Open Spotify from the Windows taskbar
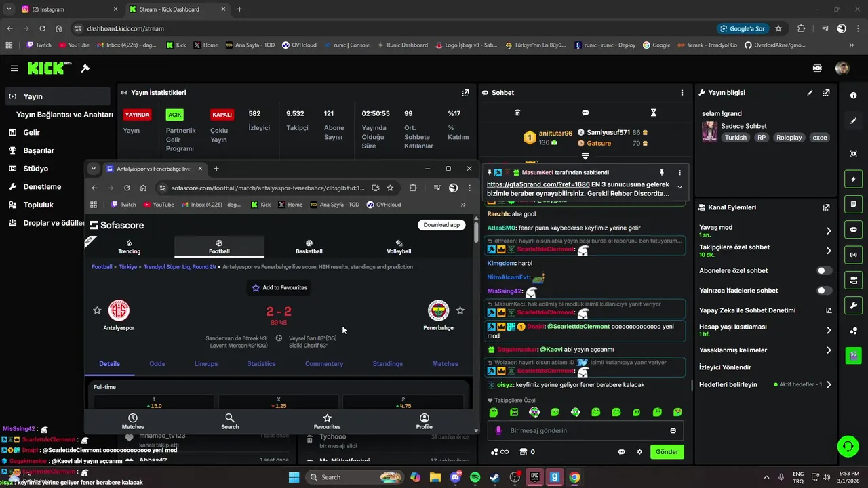868x488 pixels. point(475,477)
